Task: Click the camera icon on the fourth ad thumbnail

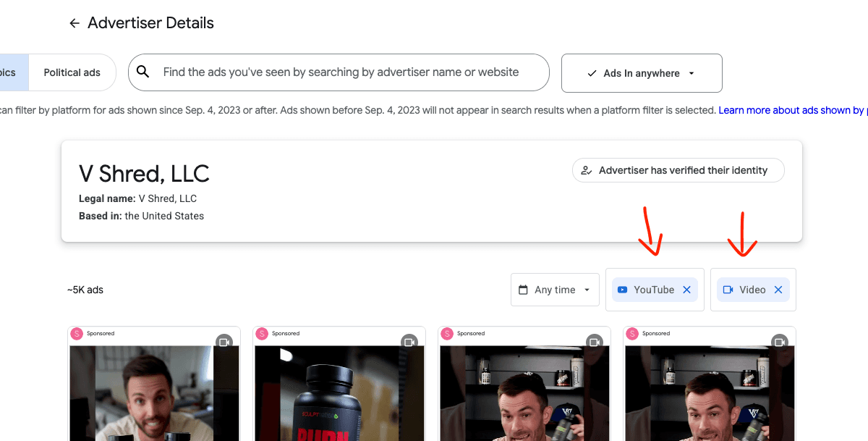Action: pyautogui.click(x=780, y=342)
